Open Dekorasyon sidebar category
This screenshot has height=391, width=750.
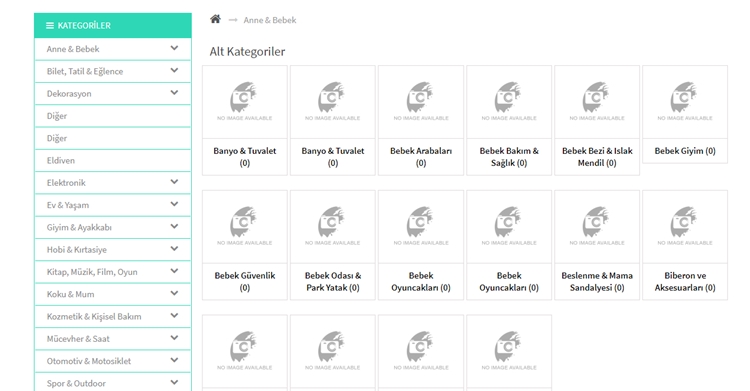(69, 94)
